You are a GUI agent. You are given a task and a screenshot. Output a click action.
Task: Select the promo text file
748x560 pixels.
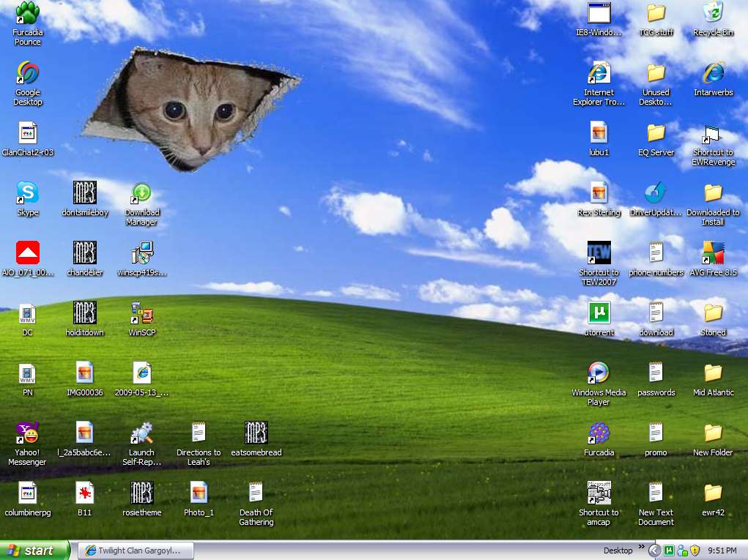(656, 433)
